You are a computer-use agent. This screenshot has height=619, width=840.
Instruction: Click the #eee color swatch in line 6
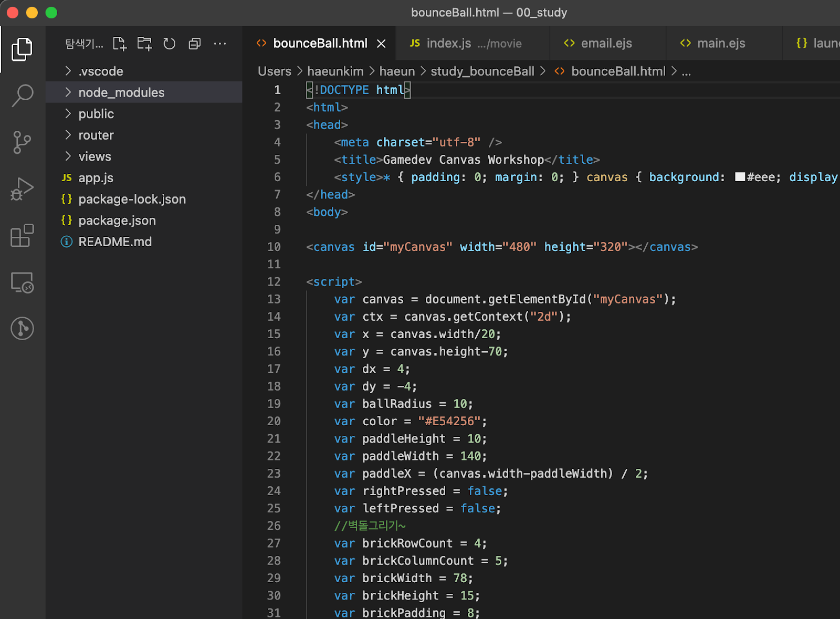pyautogui.click(x=740, y=177)
